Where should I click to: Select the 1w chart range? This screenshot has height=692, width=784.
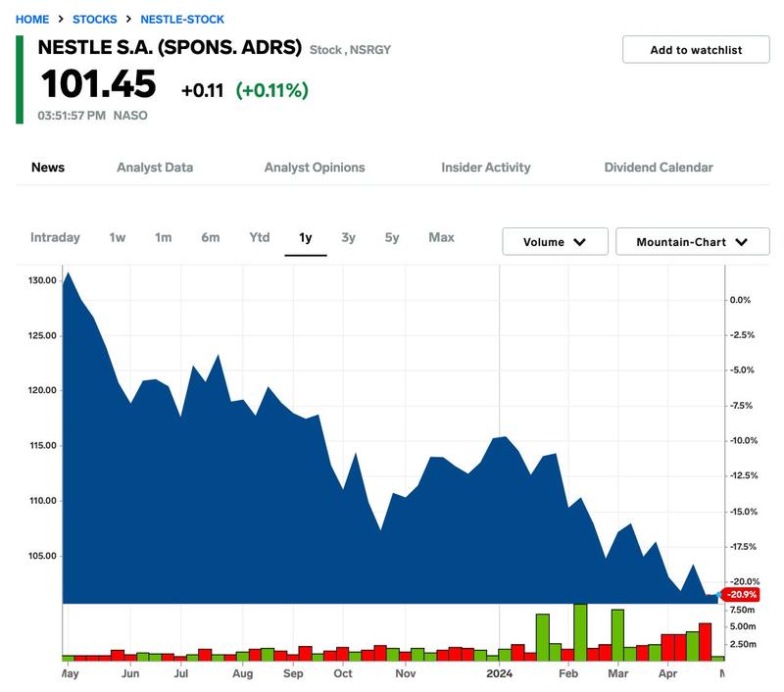click(x=117, y=237)
